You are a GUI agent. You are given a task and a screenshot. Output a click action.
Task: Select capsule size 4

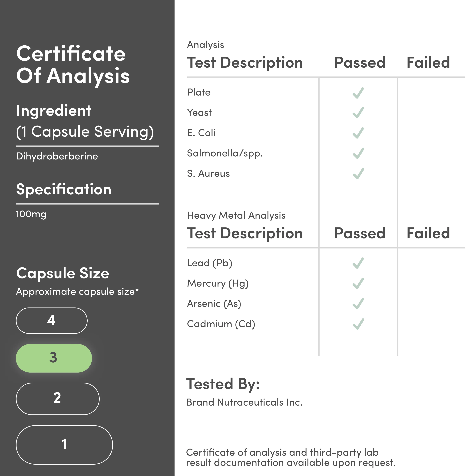52,321
